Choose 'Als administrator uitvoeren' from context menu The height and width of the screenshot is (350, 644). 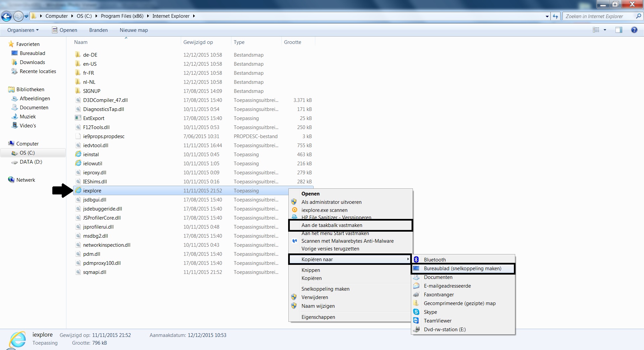coord(331,202)
